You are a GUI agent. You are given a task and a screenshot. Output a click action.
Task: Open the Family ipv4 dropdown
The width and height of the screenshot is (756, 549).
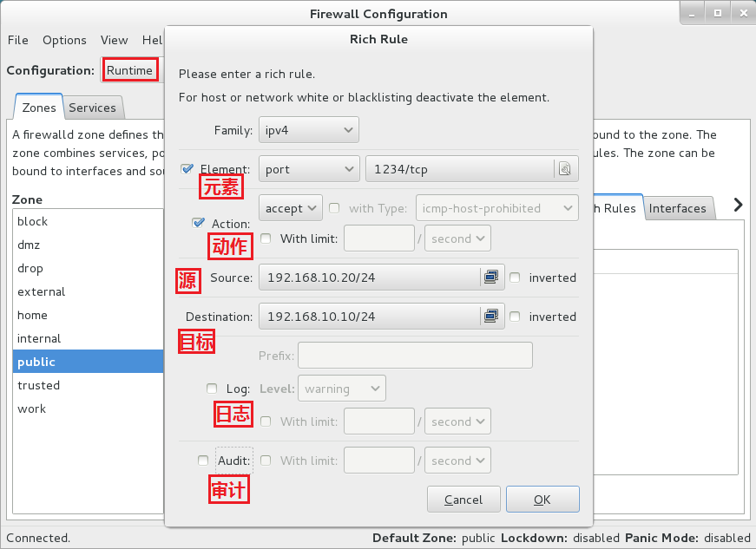coord(308,130)
